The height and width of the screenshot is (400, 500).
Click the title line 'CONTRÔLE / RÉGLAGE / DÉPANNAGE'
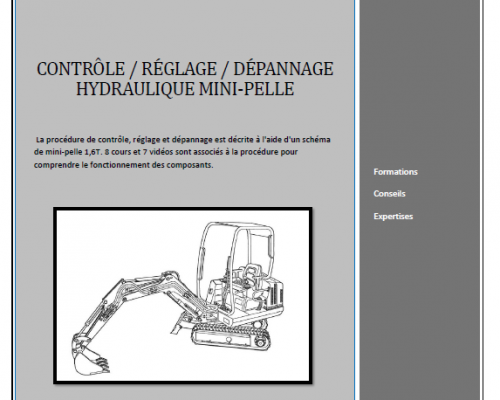(185, 69)
